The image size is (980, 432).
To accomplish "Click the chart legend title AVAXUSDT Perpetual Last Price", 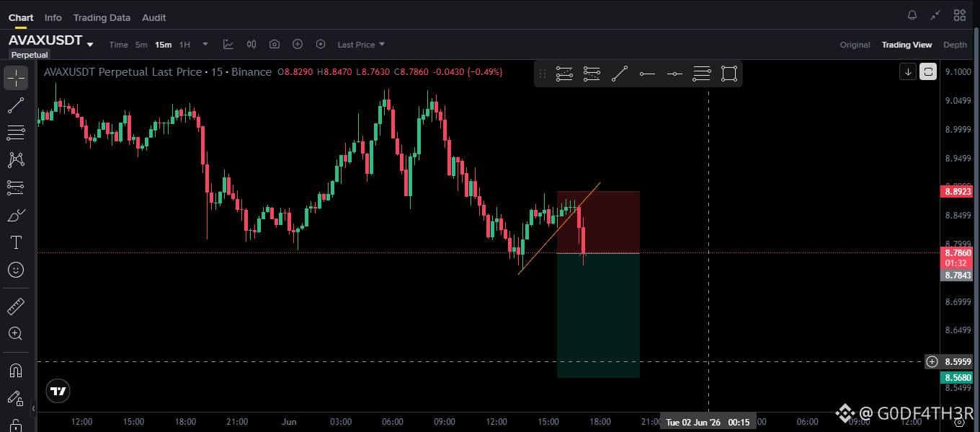I will tap(123, 72).
